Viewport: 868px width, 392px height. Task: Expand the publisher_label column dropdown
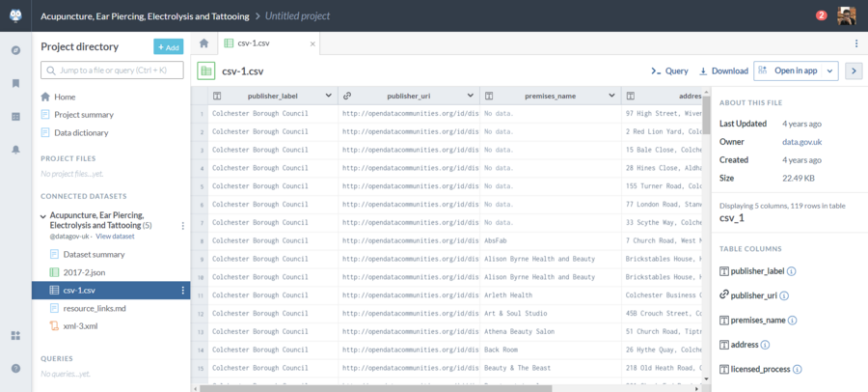point(329,96)
